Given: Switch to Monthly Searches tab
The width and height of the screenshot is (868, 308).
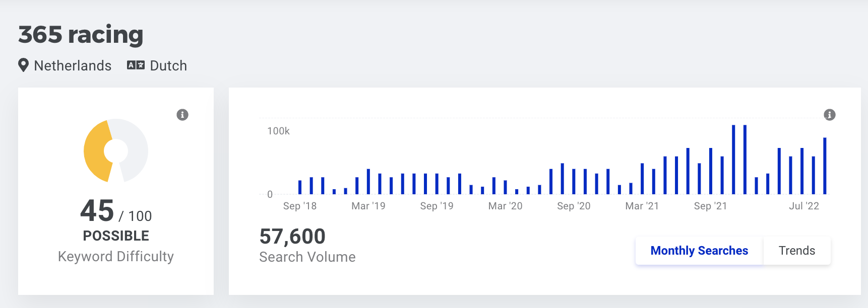Looking at the screenshot, I should [x=699, y=251].
